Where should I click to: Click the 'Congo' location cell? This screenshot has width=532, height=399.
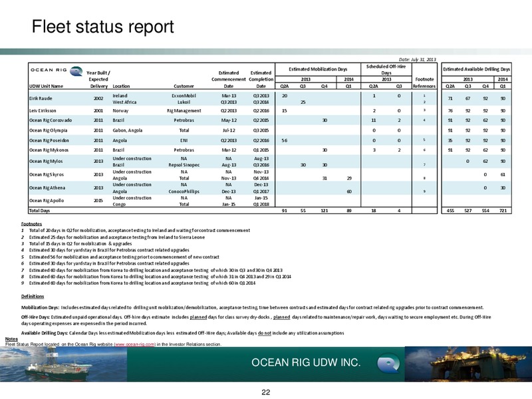pyautogui.click(x=119, y=204)
